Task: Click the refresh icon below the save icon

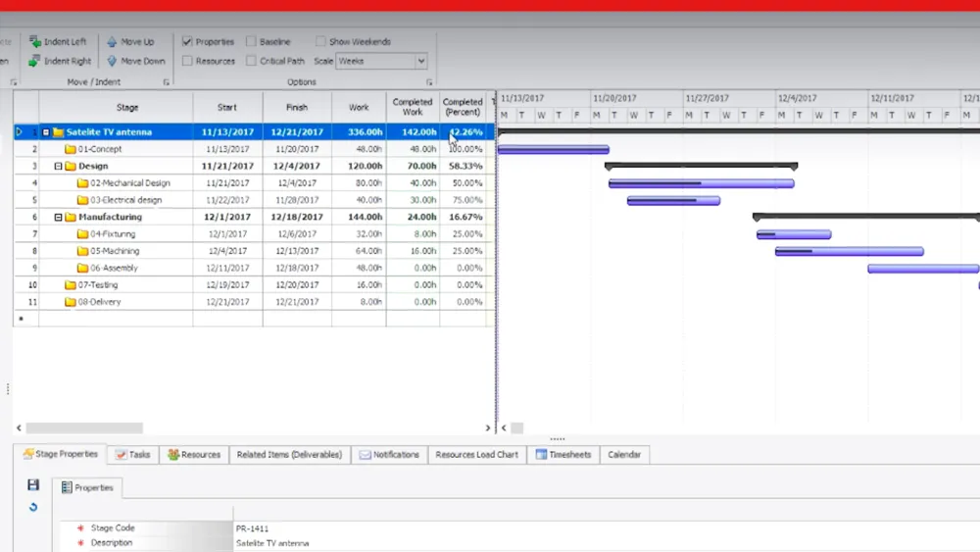Action: click(x=33, y=507)
